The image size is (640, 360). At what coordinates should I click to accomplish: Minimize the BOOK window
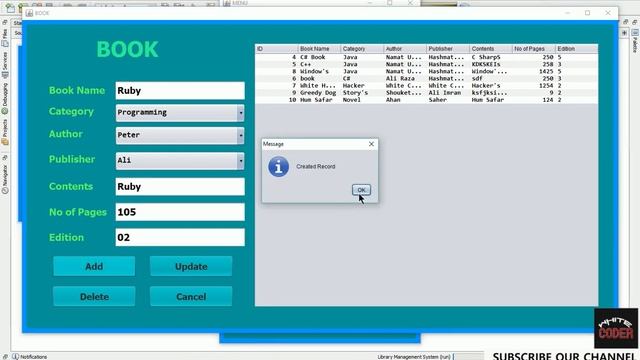coord(567,13)
